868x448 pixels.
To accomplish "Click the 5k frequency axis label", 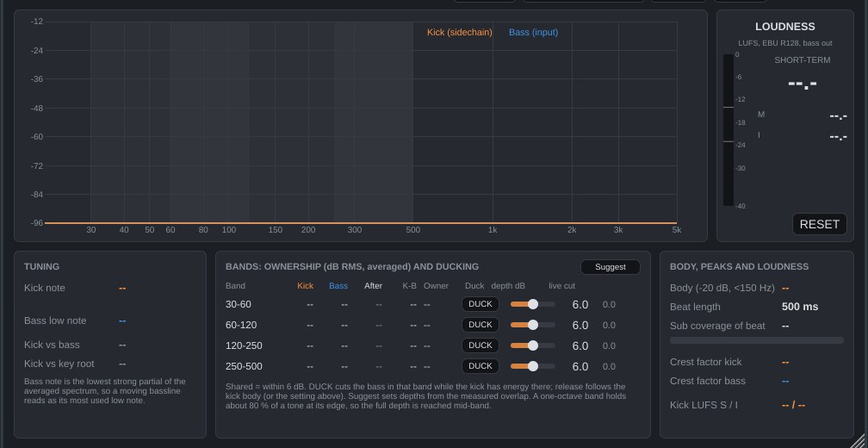I will point(677,230).
